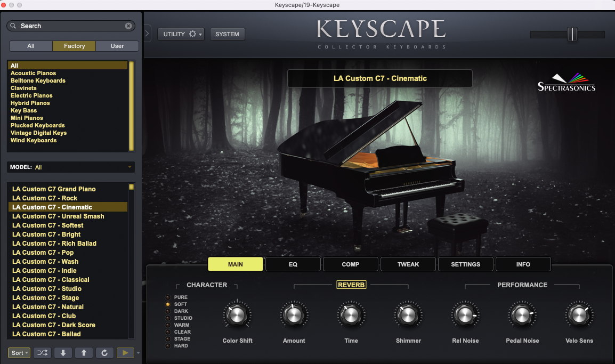The width and height of the screenshot is (615, 364).
Task: Click the Shimmer knob
Action: 408,315
